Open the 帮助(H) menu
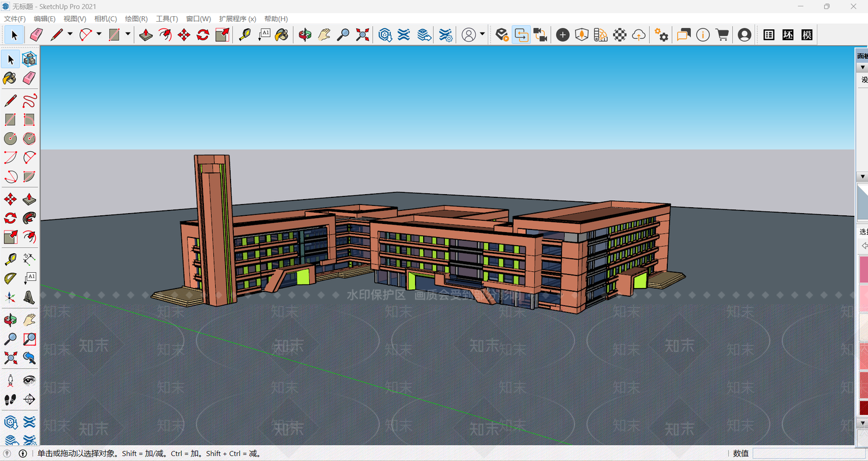This screenshot has height=461, width=868. pos(276,18)
